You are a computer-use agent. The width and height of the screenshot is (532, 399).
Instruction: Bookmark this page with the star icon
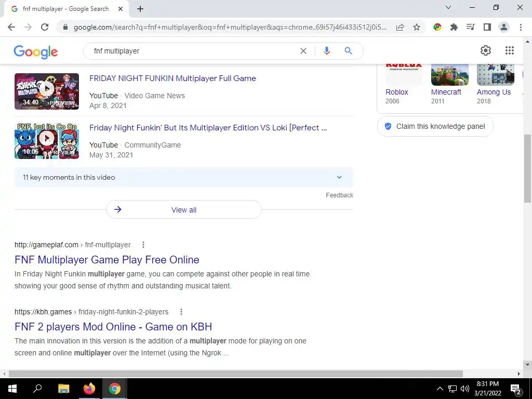417,27
